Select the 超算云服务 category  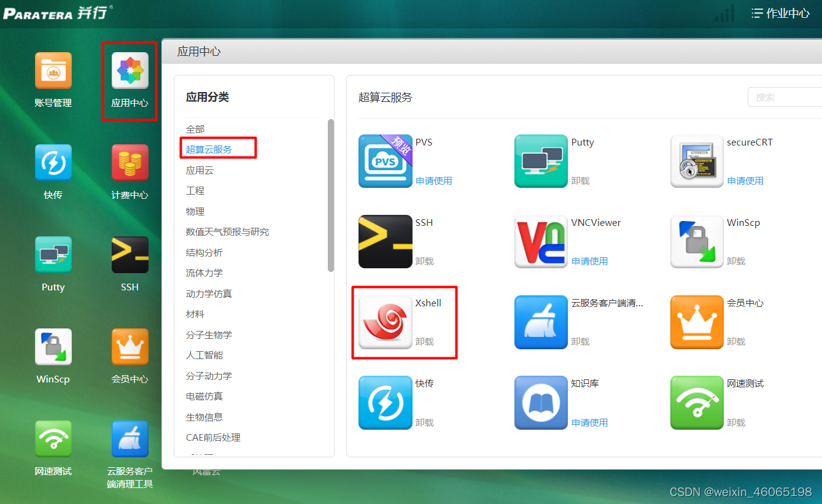tap(209, 149)
